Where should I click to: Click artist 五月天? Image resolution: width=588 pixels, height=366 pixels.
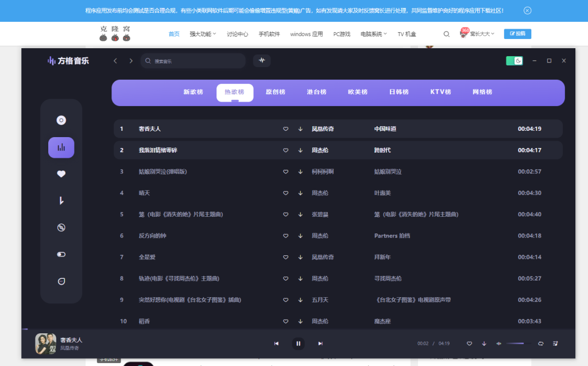pyautogui.click(x=320, y=299)
